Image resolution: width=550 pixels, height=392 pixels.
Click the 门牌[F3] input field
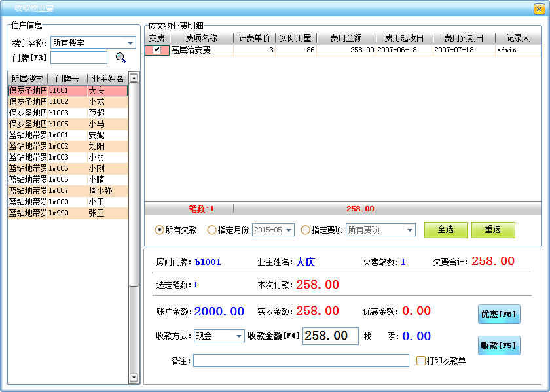click(79, 58)
